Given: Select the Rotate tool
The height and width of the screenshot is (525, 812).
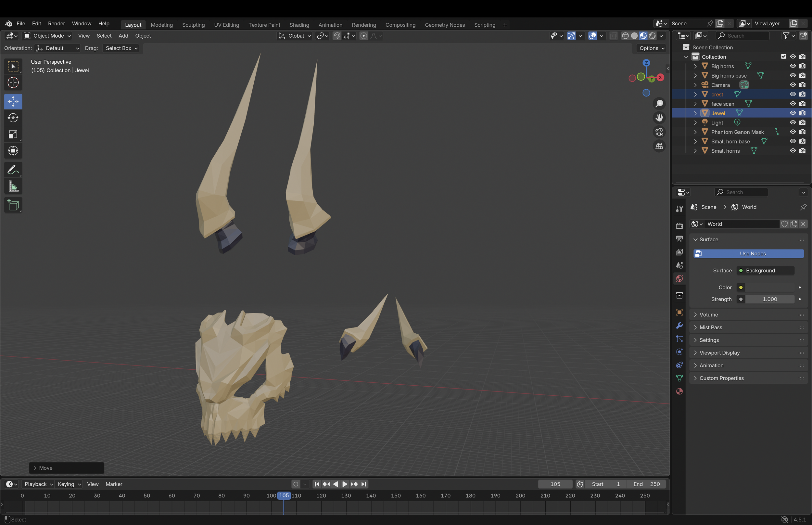Looking at the screenshot, I should 13,118.
